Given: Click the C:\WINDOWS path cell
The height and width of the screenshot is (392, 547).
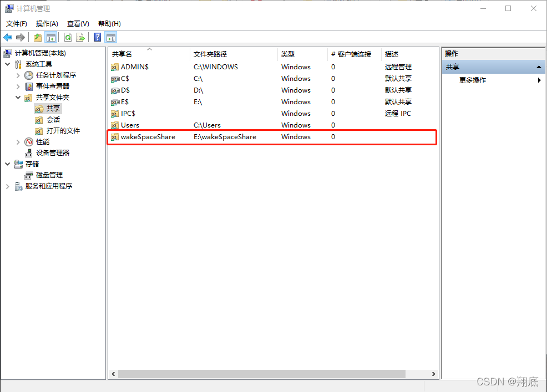Looking at the screenshot, I should 216,67.
